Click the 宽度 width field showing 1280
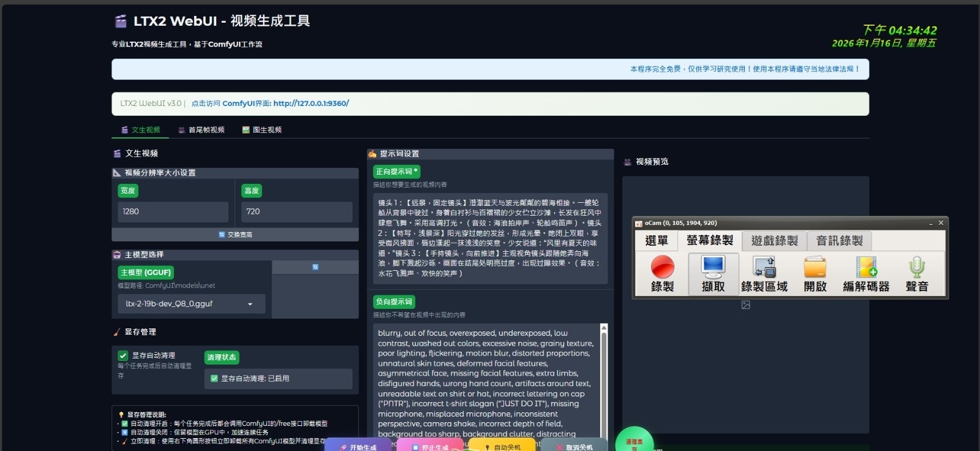980x451 pixels. (x=173, y=212)
